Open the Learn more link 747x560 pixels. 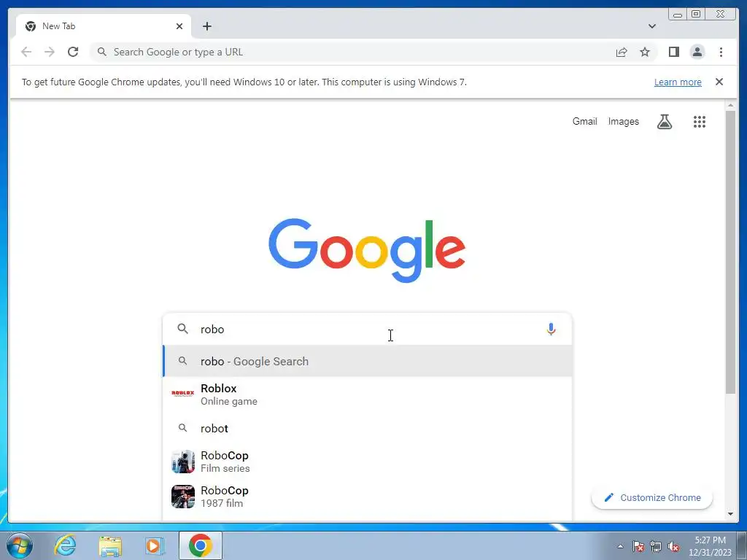(678, 82)
